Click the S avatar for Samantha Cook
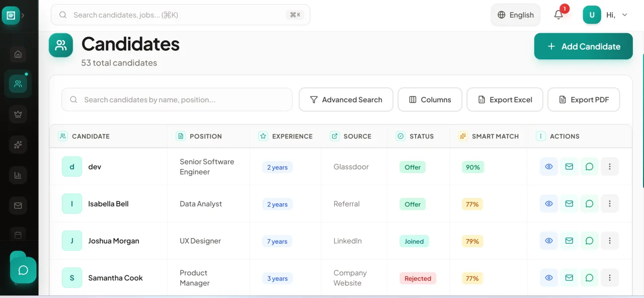This screenshot has height=298, width=644. (x=72, y=278)
